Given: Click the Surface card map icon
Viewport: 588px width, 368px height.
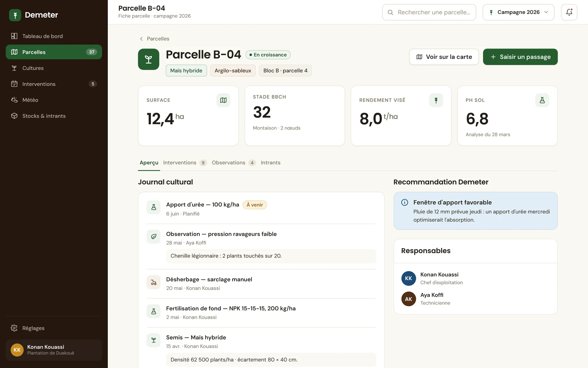Looking at the screenshot, I should 223,100.
